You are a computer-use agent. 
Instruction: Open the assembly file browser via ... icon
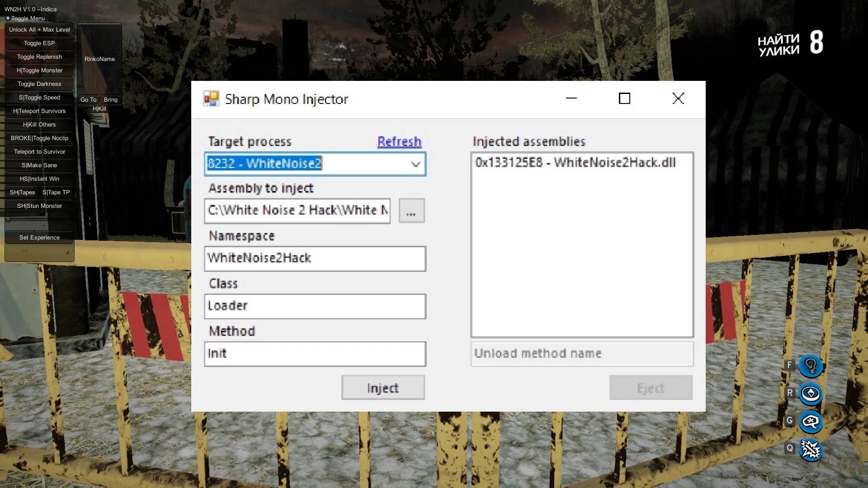coord(411,211)
